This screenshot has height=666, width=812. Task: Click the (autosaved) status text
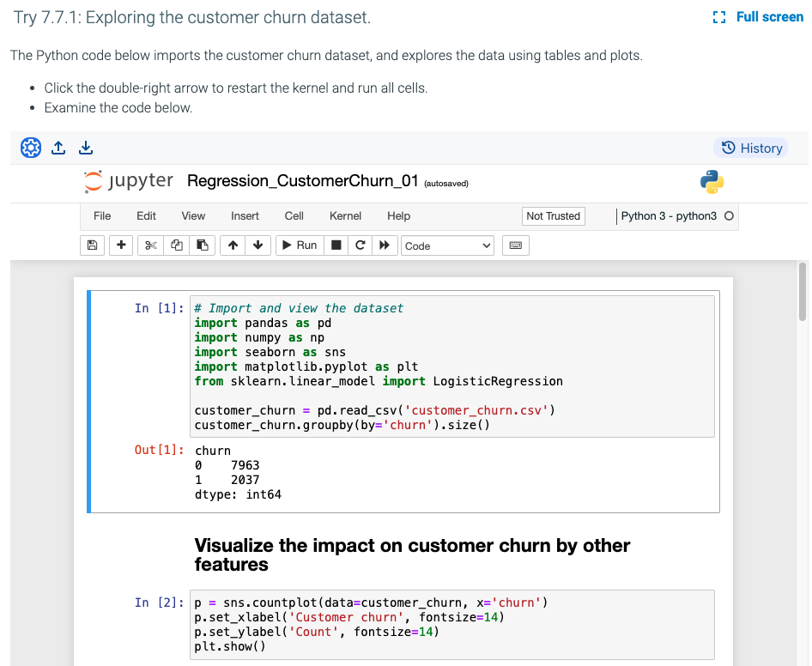point(445,184)
